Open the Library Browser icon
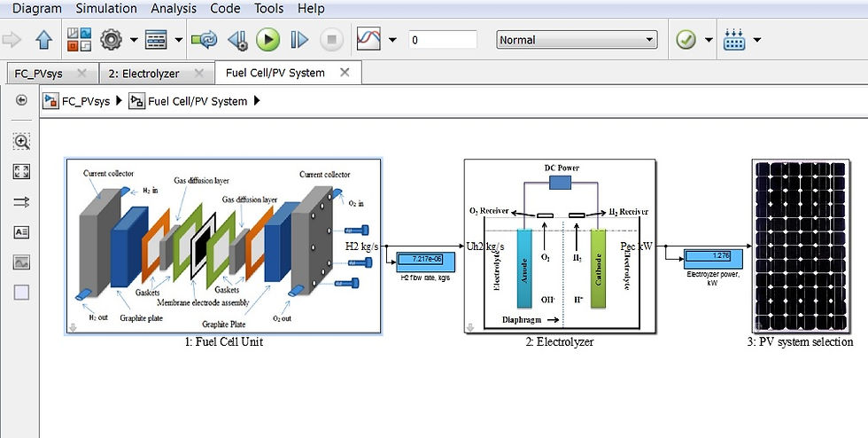Viewport: 868px width, 438px height. (x=79, y=40)
